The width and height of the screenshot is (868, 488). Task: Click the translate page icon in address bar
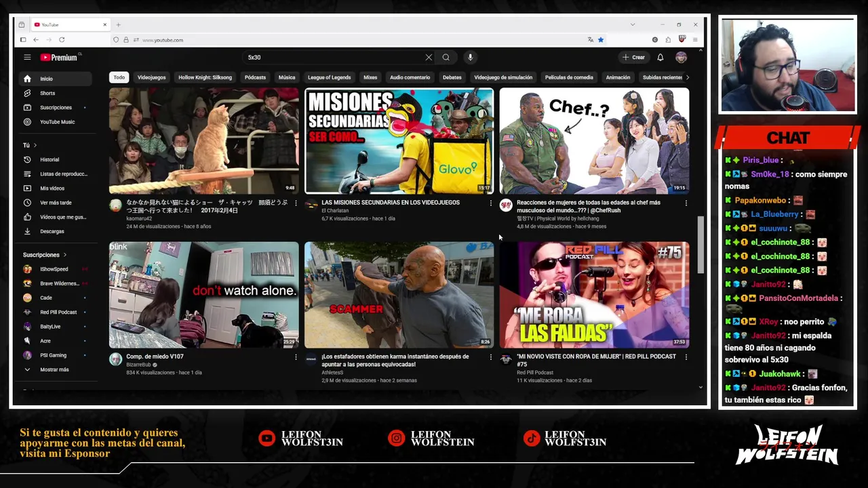point(591,40)
